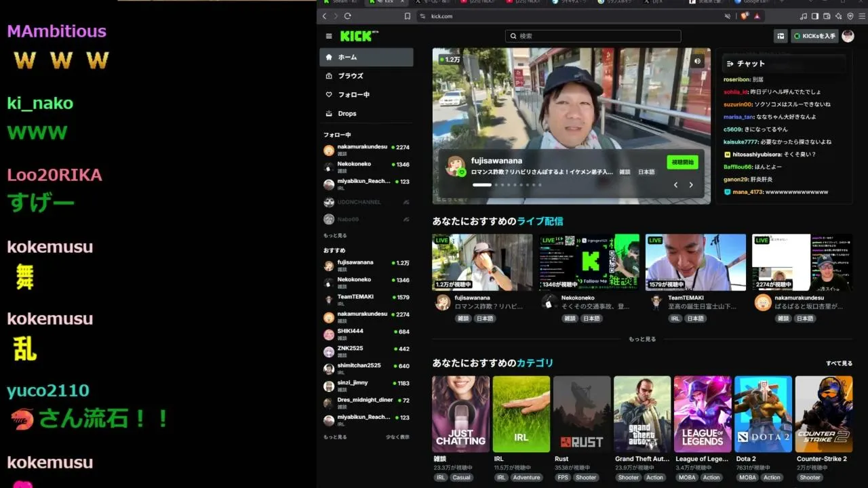Open the Brave Shields lion icon

745,16
